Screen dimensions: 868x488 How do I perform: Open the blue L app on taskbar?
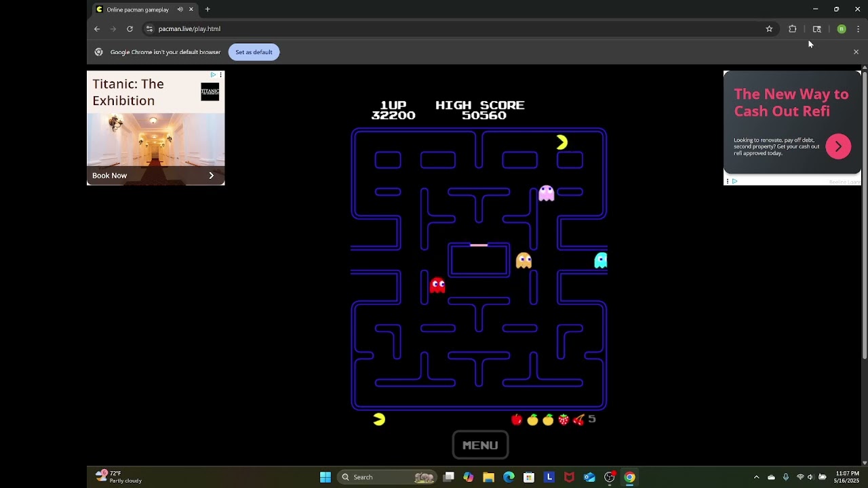tap(549, 477)
